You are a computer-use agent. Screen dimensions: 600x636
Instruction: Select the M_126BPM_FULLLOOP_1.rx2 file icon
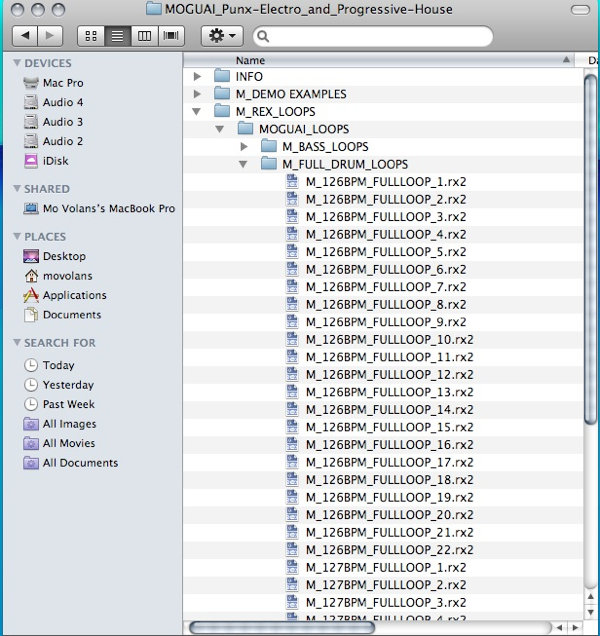[292, 181]
